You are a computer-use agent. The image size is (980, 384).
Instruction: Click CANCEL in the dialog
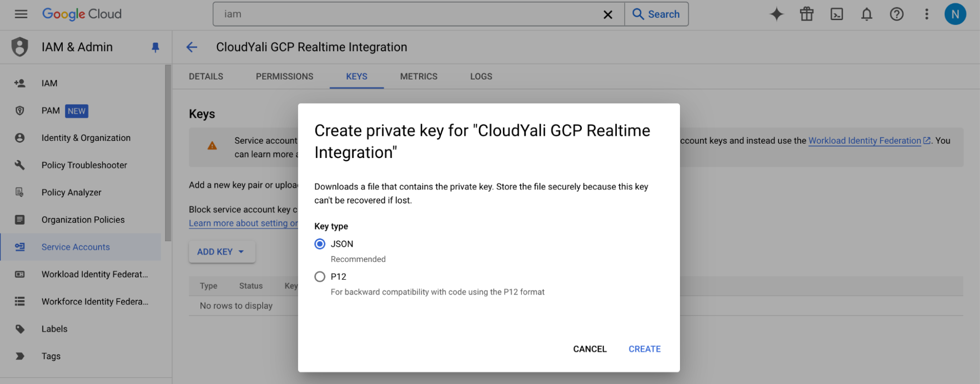pyautogui.click(x=590, y=349)
